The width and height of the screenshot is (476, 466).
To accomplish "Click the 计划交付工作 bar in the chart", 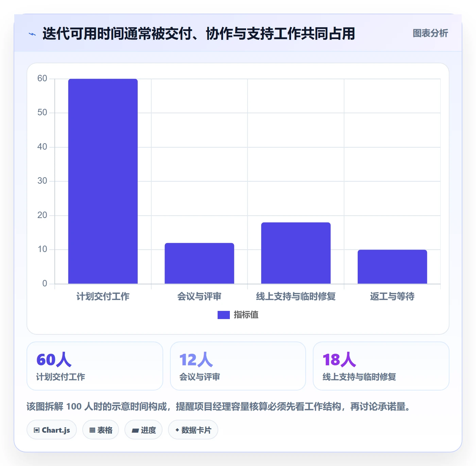I will 103,181.
